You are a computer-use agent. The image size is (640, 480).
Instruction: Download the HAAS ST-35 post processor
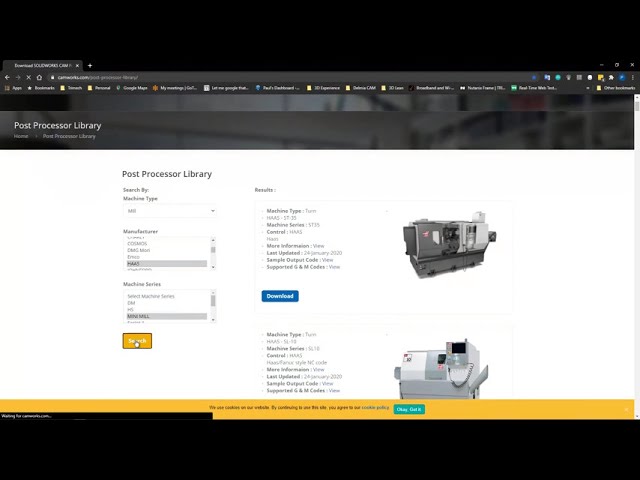pyautogui.click(x=280, y=296)
